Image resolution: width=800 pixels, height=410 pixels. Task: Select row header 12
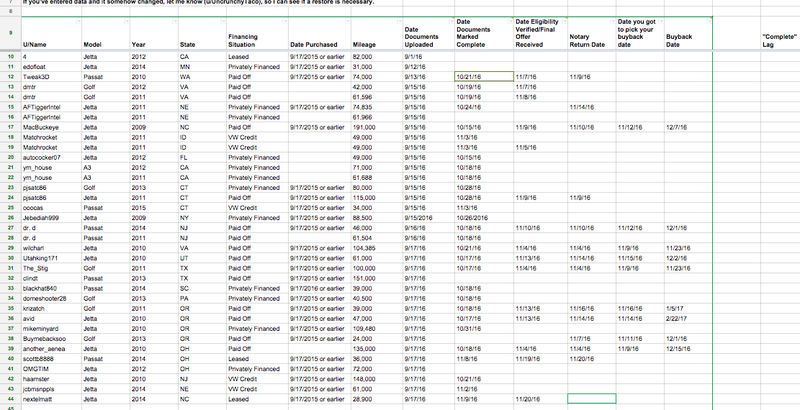tap(10, 76)
